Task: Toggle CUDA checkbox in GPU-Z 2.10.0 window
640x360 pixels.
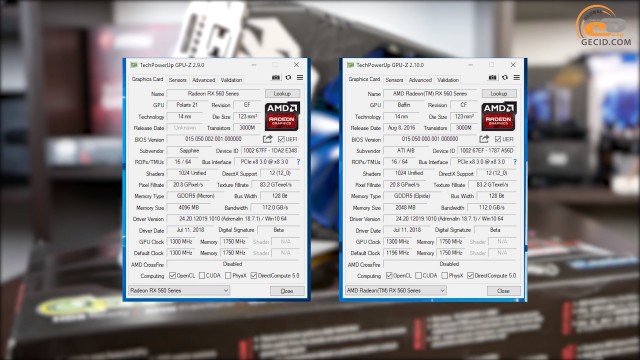Action: coord(419,276)
